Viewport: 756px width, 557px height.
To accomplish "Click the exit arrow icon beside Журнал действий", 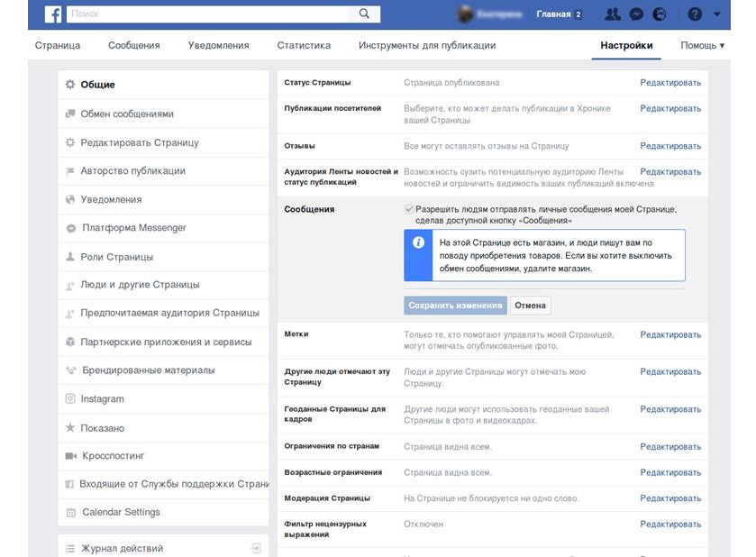I will [x=256, y=548].
